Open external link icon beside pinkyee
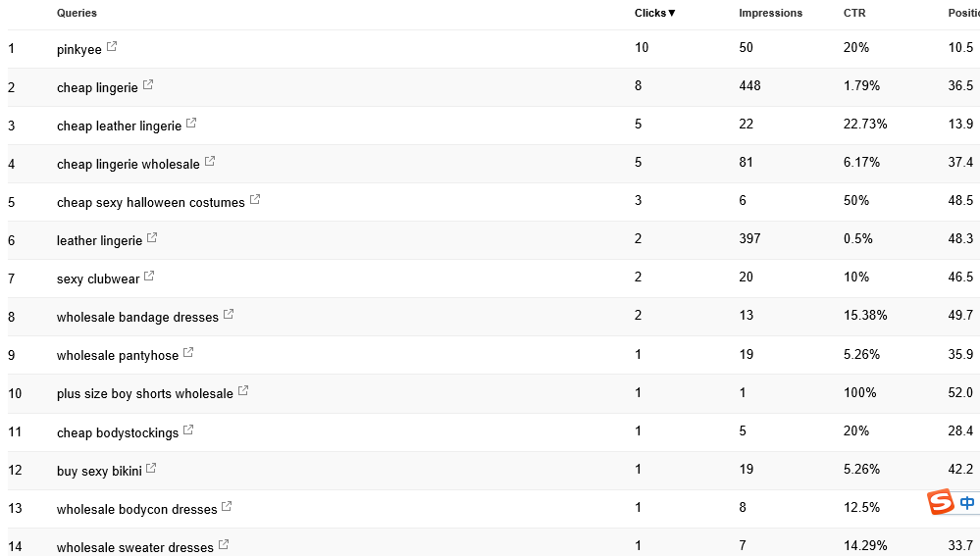Screen dimensions: 980x556 [x=111, y=46]
